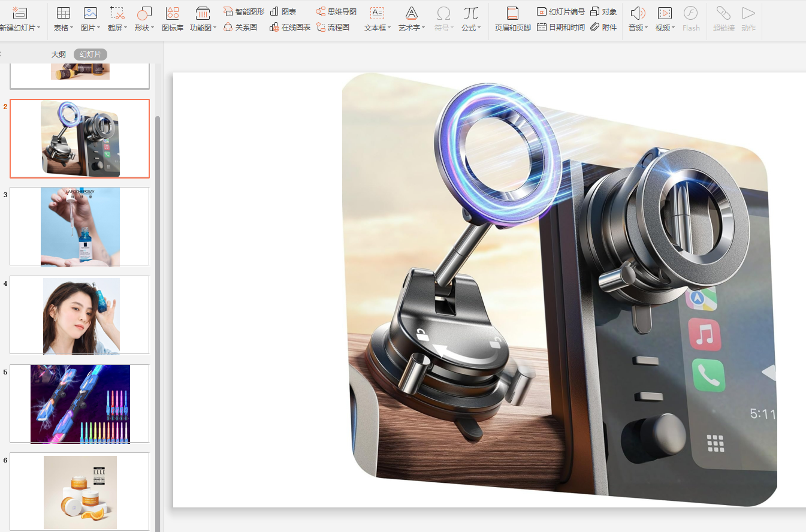This screenshot has width=806, height=532.
Task: Open the 文本框 text box dropdown
Action: [x=378, y=28]
